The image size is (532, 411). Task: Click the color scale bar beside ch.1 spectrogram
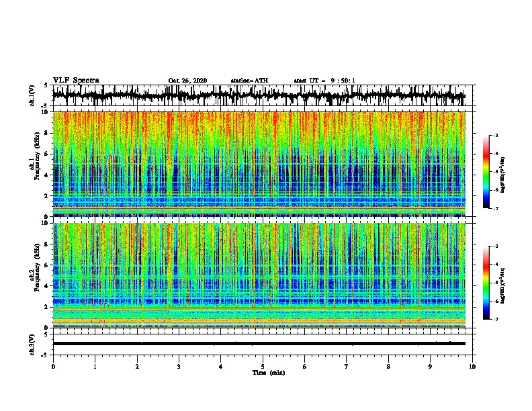pos(486,172)
